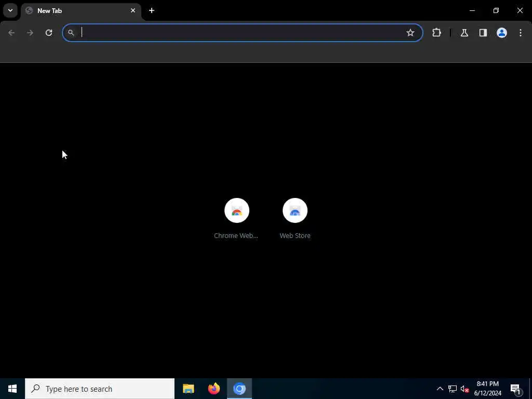The image size is (532, 399).
Task: Click the muted volume tray icon
Action: (x=464, y=389)
